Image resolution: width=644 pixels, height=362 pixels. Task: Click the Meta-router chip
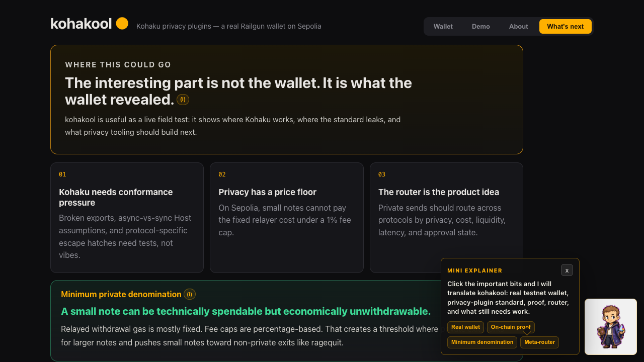pos(539,342)
